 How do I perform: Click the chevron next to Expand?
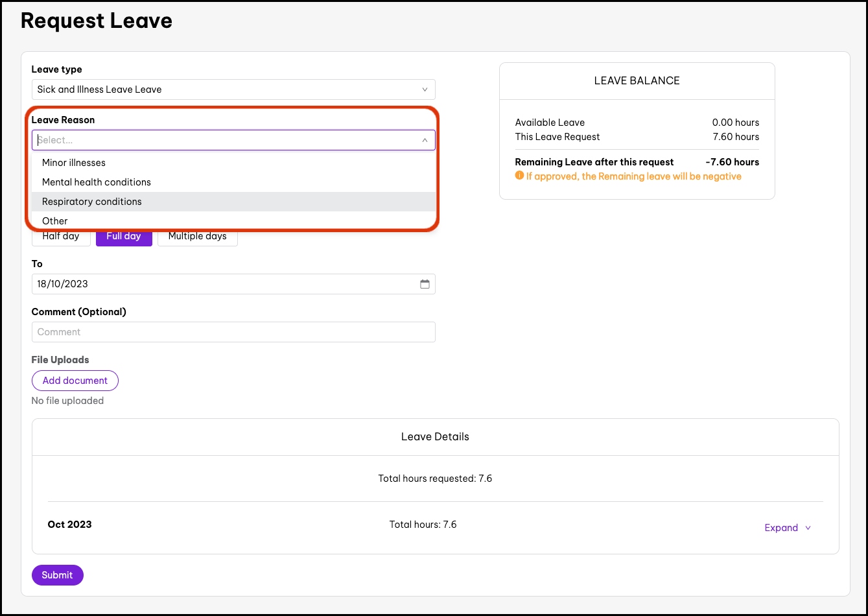[808, 528]
